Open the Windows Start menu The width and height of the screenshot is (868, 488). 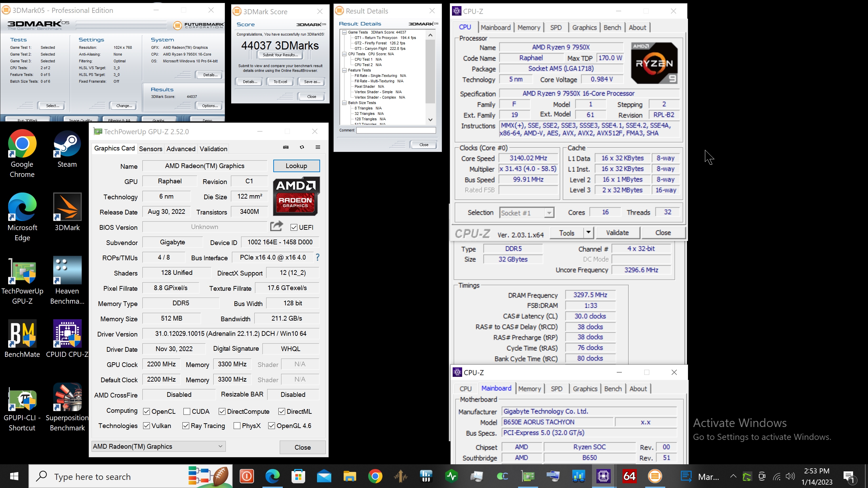[x=14, y=476]
